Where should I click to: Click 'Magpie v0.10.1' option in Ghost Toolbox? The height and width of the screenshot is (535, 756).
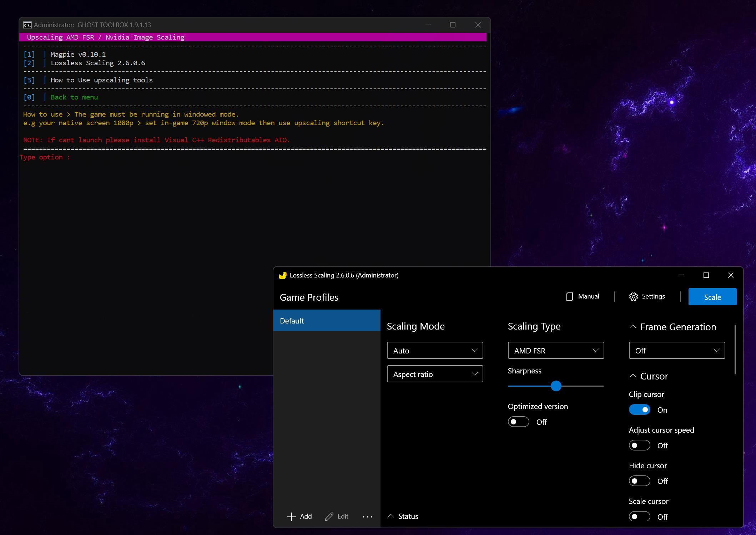click(x=78, y=55)
